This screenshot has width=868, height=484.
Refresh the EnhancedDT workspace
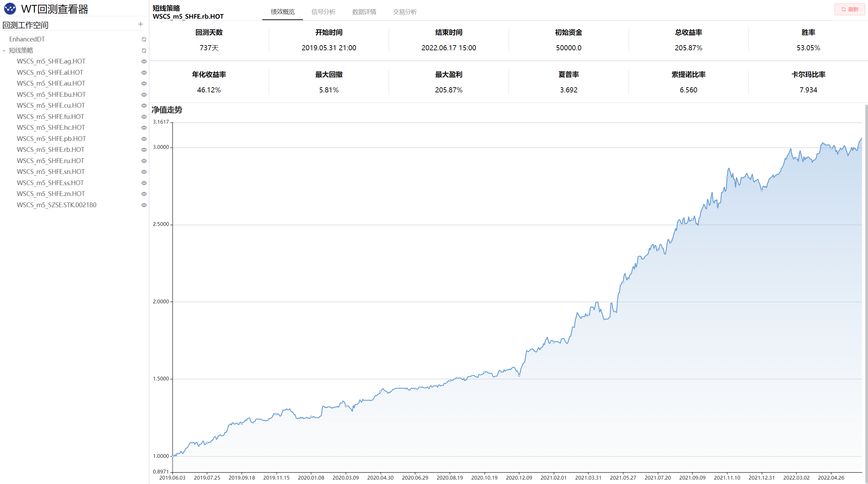click(x=144, y=39)
